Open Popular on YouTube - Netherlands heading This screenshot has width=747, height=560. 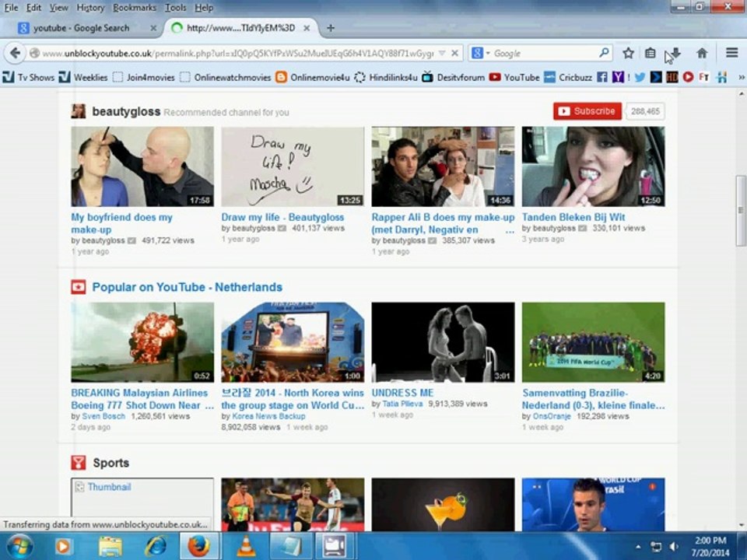(x=187, y=287)
